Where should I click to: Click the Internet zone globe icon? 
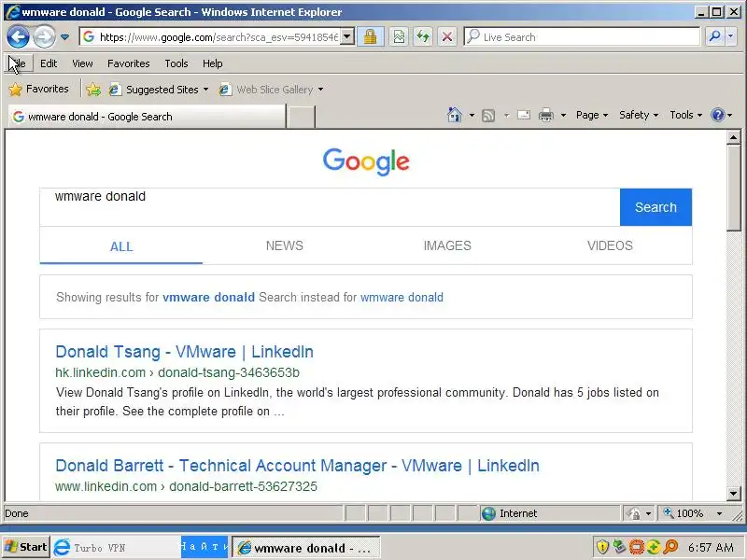pos(488,513)
